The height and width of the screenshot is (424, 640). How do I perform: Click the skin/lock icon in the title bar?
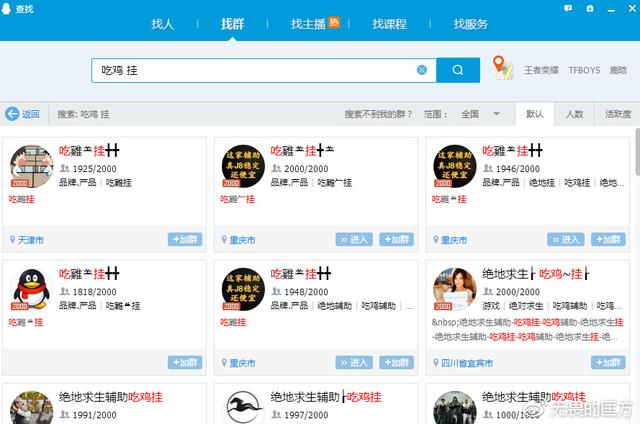(590, 8)
